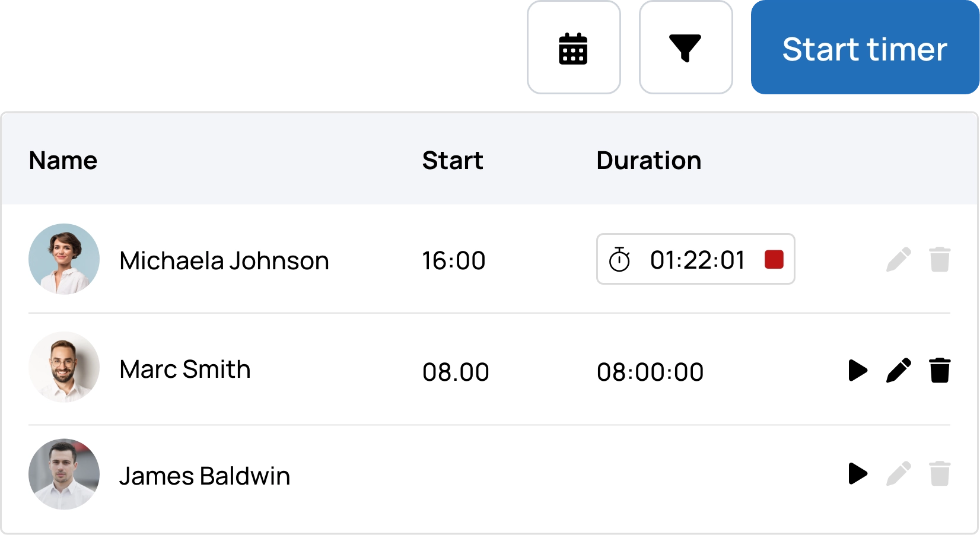The image size is (980, 535).
Task: Open the calendar date picker
Action: [574, 47]
